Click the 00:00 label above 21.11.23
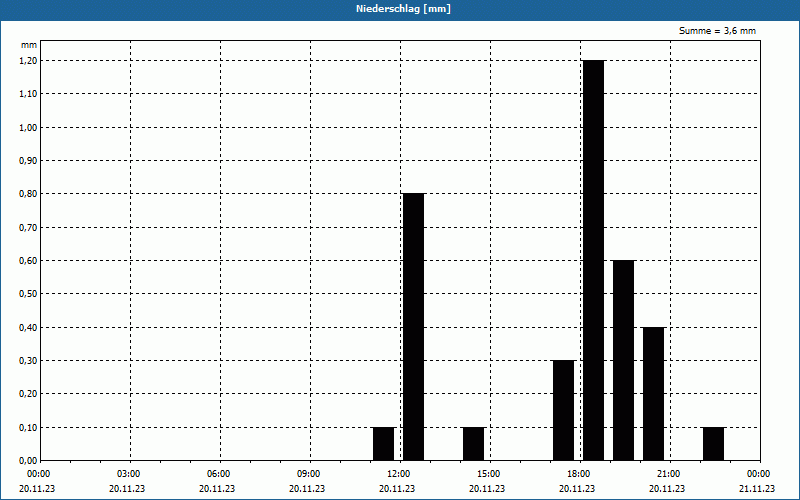Image resolution: width=800 pixels, height=500 pixels. (758, 474)
